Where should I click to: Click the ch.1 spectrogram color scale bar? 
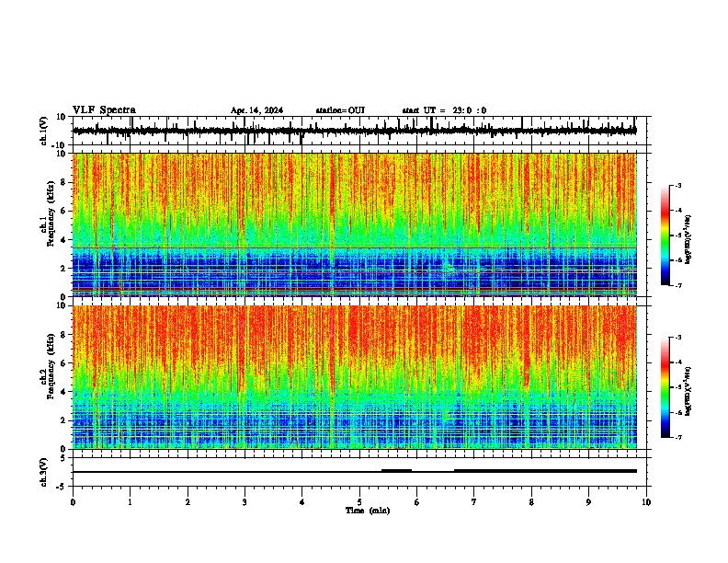[665, 236]
